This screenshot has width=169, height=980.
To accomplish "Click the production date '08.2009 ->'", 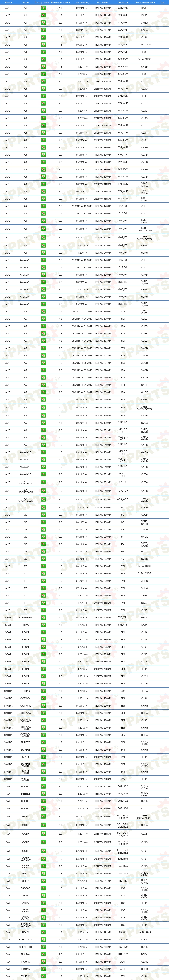I will (81, 522).
